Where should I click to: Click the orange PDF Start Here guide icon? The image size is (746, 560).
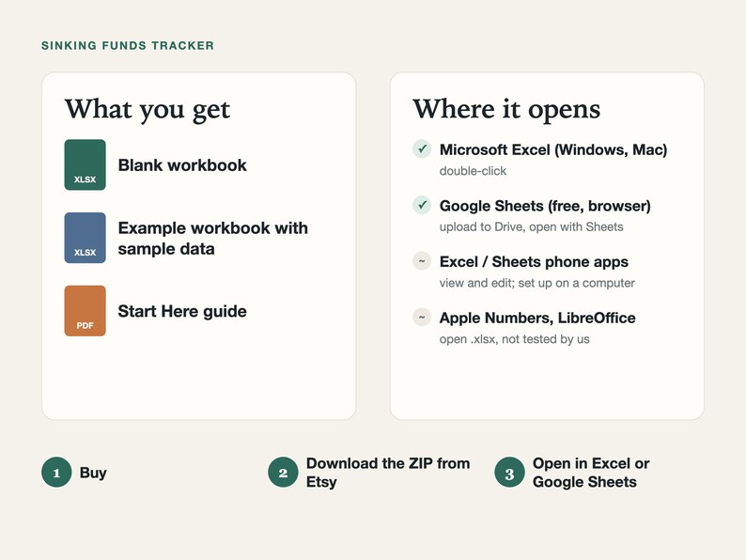[x=85, y=311]
